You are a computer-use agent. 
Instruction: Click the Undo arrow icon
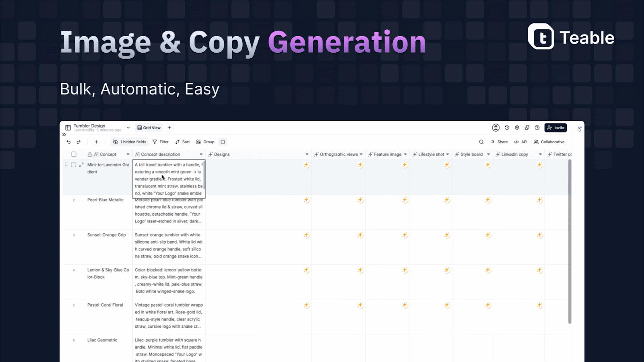tap(68, 142)
